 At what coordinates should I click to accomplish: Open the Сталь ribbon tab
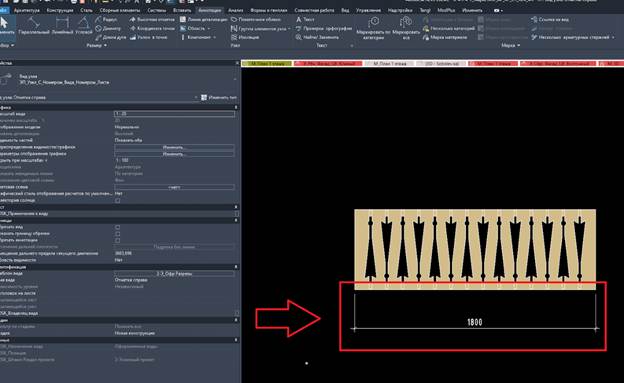click(86, 10)
